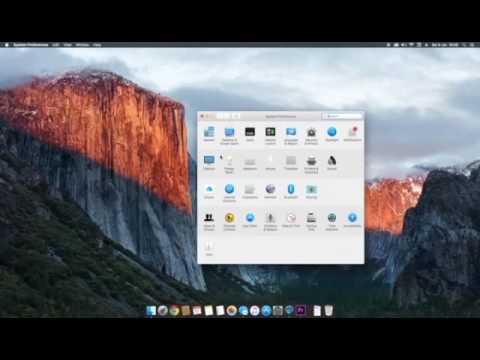The width and height of the screenshot is (480, 360).
Task: Open Desktop & Screen Saver preferences
Action: [229, 135]
